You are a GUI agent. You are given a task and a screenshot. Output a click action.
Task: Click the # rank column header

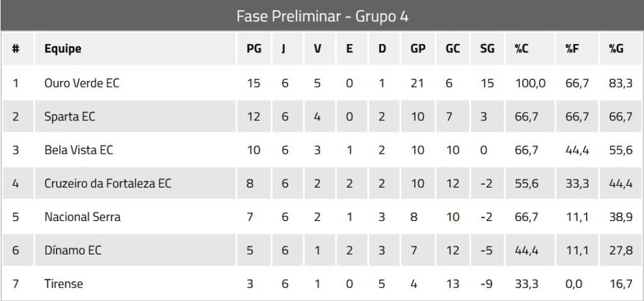click(x=16, y=48)
